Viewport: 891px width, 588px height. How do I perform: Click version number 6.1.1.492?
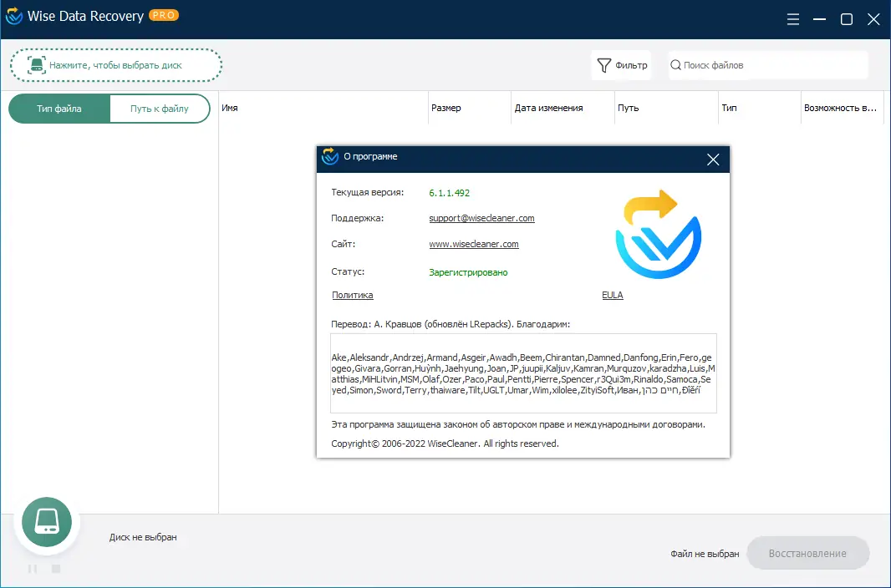pos(450,193)
